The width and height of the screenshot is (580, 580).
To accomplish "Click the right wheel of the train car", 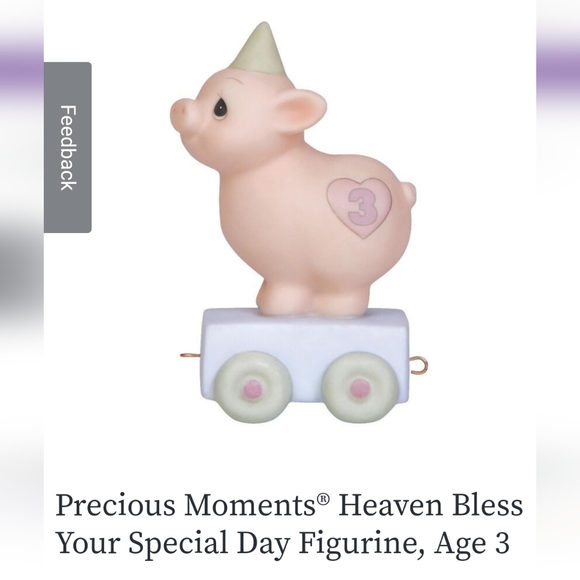I will point(359,387).
